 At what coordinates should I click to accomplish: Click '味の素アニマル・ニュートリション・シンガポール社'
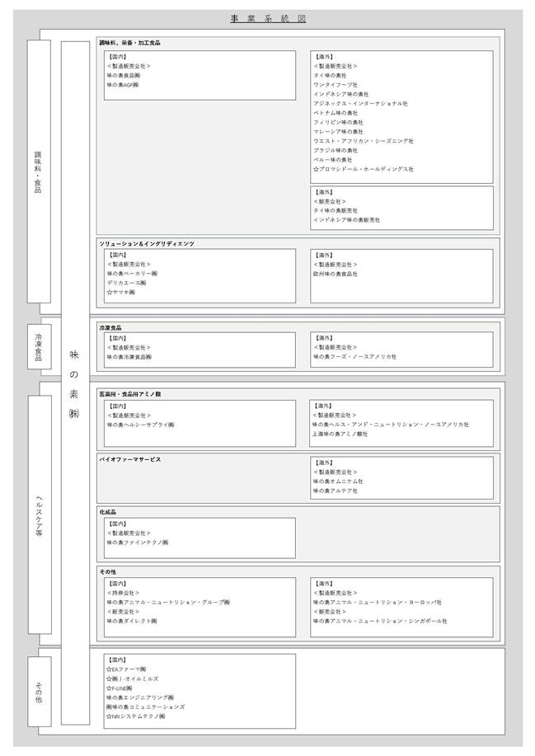[x=380, y=621]
